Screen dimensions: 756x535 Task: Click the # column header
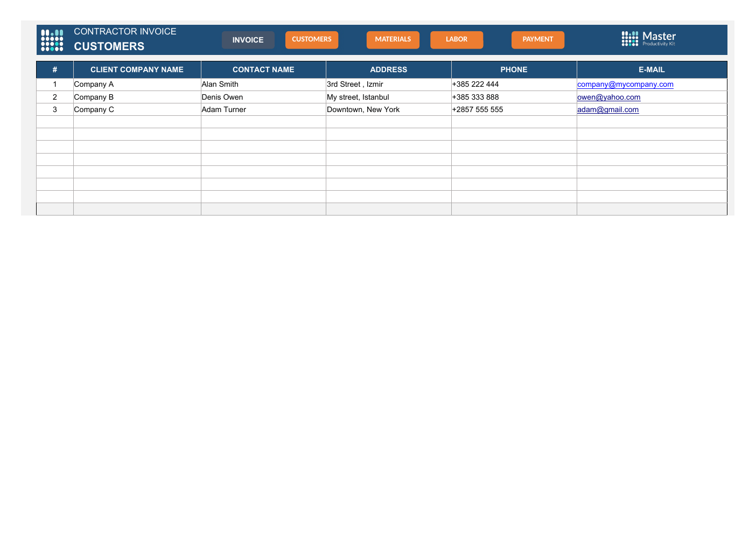[x=55, y=70]
